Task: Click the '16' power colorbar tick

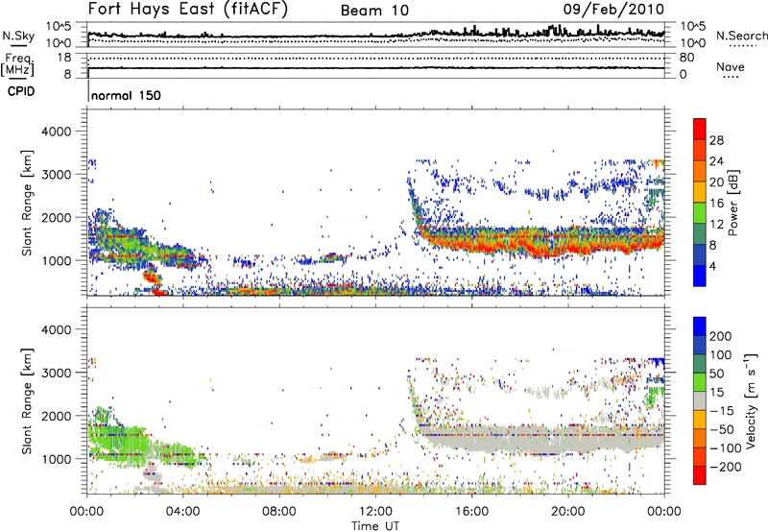Action: tap(716, 204)
